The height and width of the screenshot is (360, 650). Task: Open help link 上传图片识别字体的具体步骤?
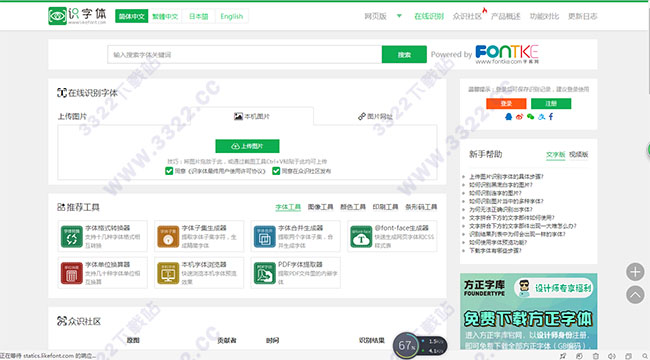[x=506, y=177]
